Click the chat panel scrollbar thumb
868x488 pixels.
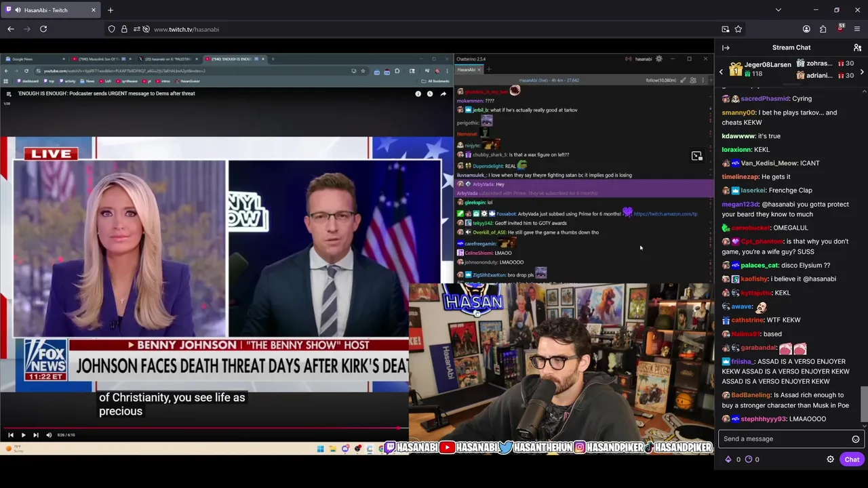[864, 404]
